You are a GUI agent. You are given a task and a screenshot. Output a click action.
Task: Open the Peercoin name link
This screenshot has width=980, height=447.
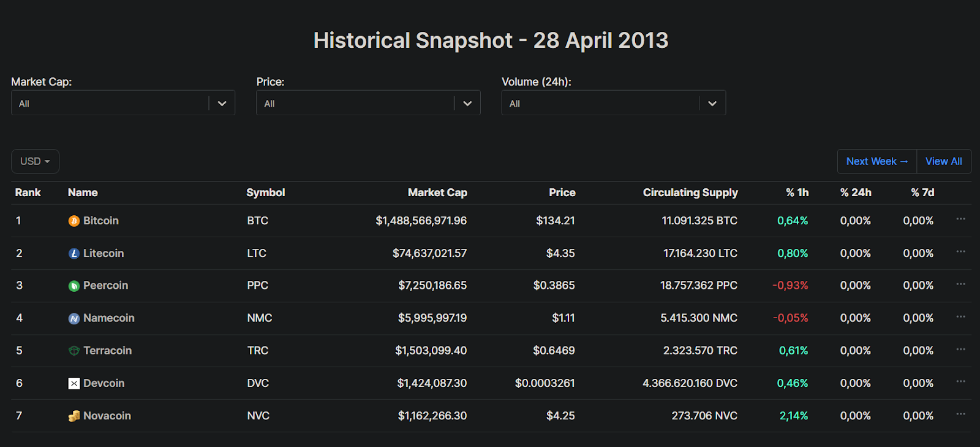pos(106,286)
